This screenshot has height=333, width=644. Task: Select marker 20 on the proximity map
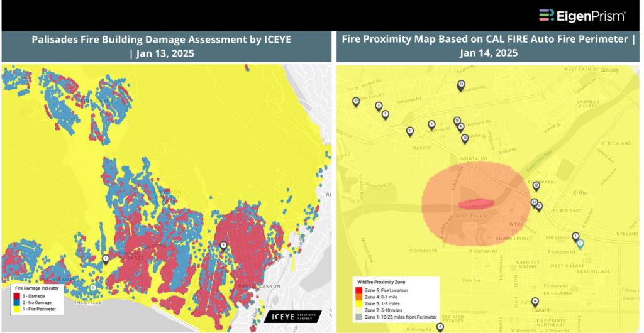[457, 121]
